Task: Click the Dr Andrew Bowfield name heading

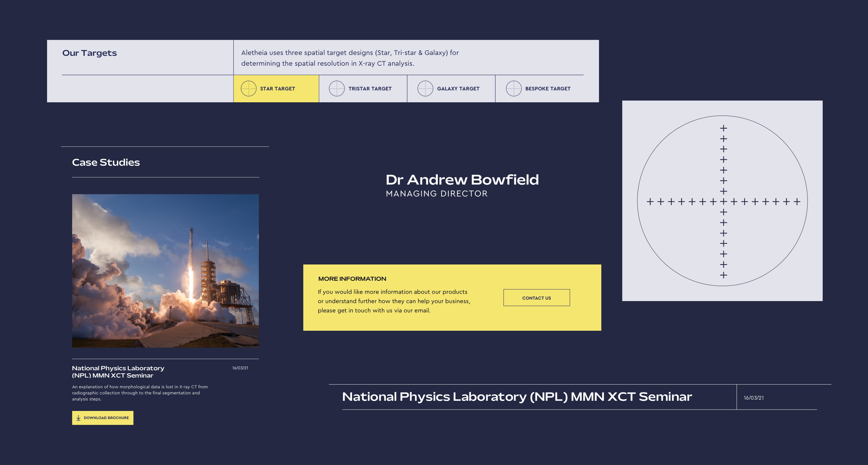Action: point(462,180)
